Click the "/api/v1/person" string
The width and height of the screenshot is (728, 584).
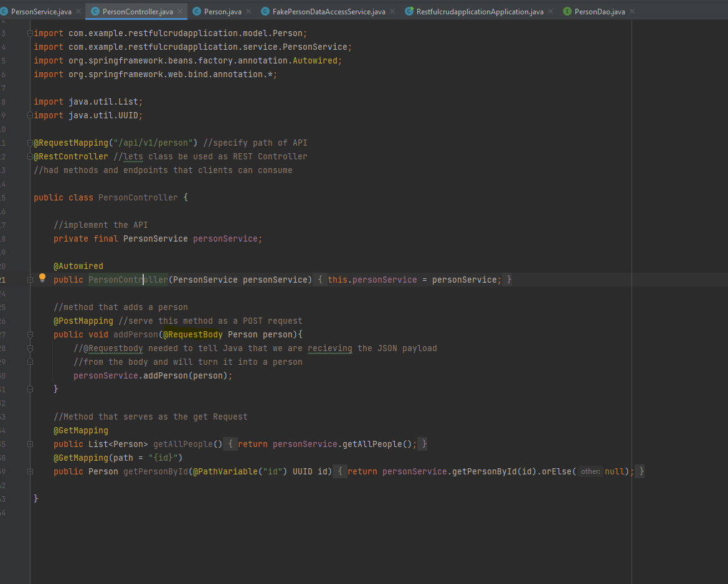[x=153, y=143]
